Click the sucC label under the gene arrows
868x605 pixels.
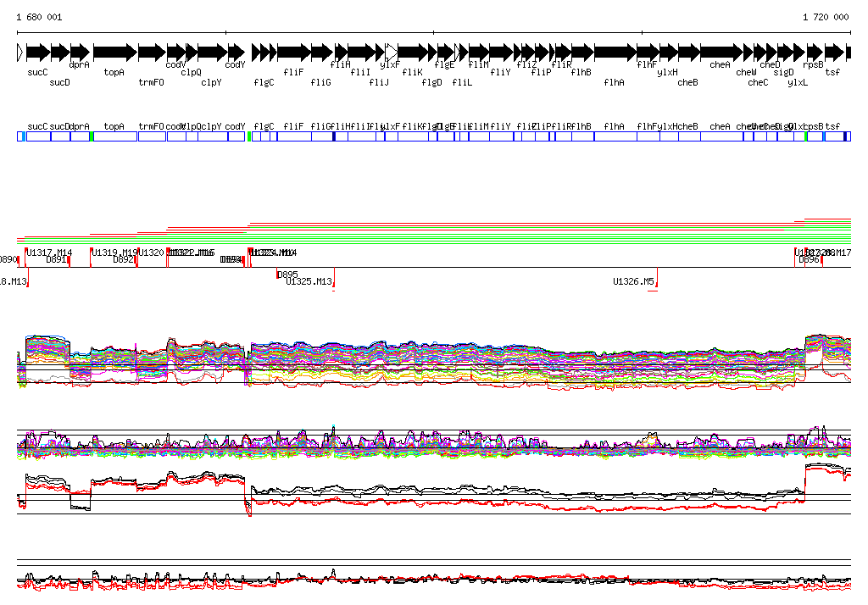point(37,72)
